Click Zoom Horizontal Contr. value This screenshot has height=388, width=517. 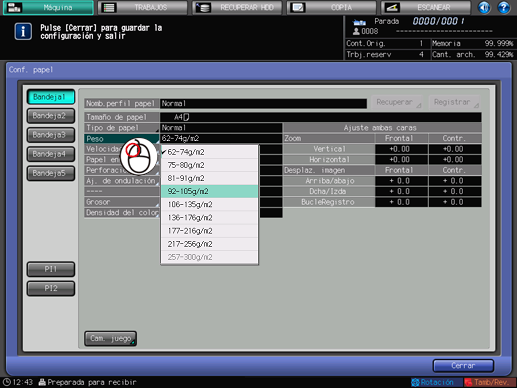click(455, 160)
